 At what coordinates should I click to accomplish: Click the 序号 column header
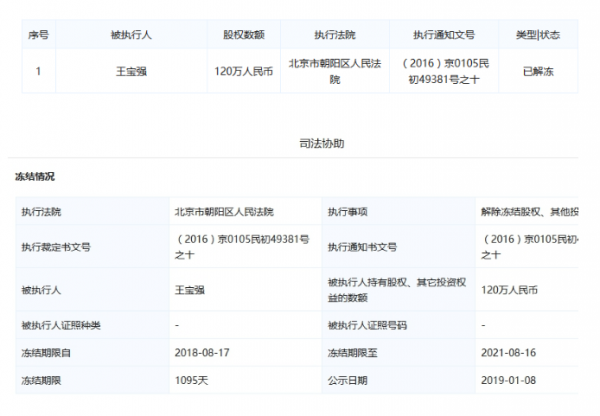pos(38,35)
